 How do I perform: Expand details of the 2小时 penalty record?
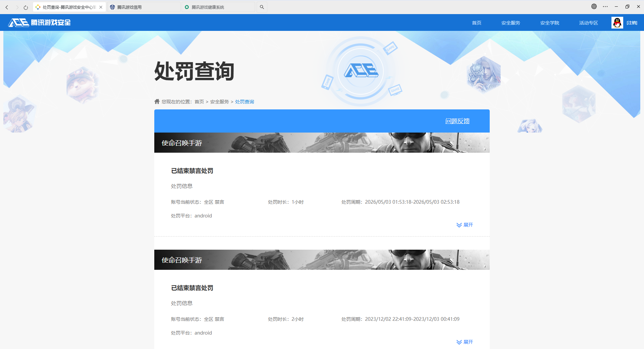[465, 342]
